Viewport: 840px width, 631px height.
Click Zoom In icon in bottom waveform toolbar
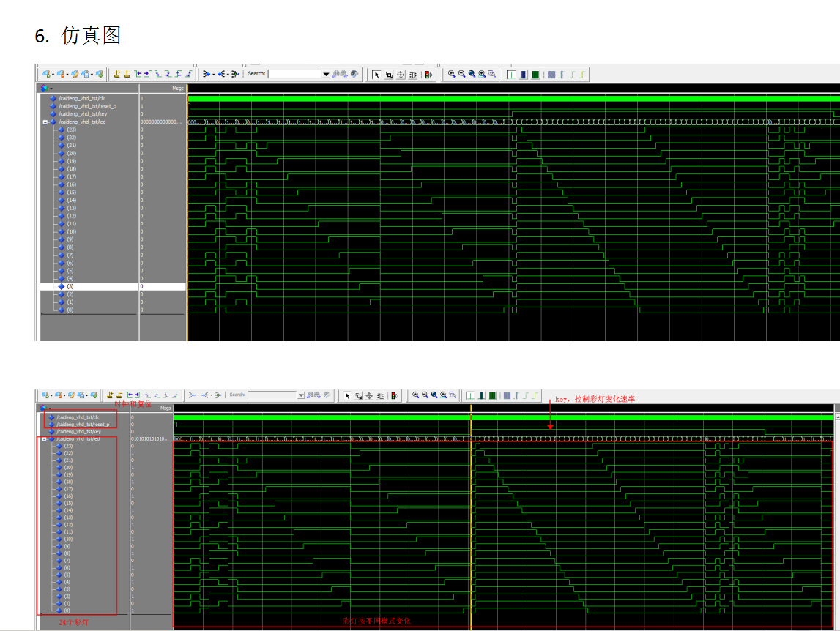[415, 395]
